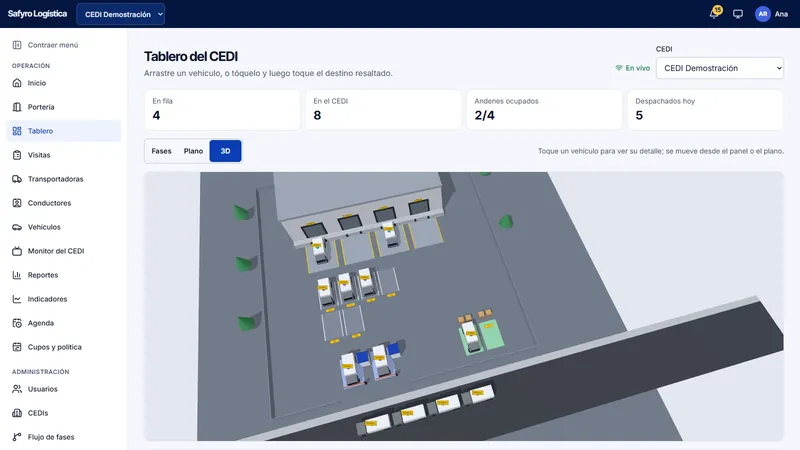Navigate to Transportadoras label
Viewport: 800px width, 450px height.
pyautogui.click(x=56, y=179)
